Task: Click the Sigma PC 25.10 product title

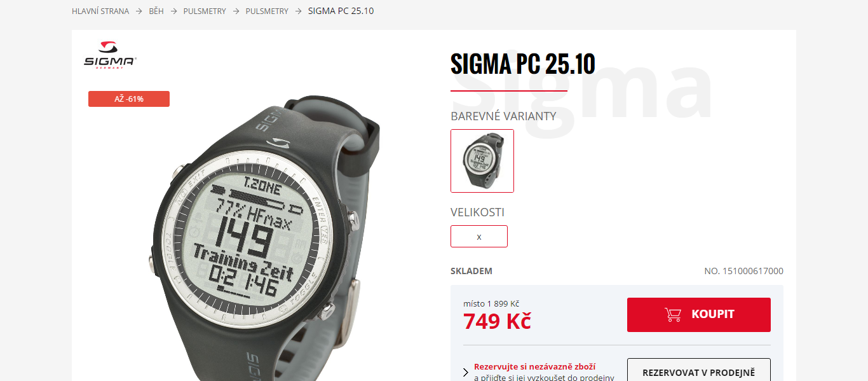Action: 523,64
